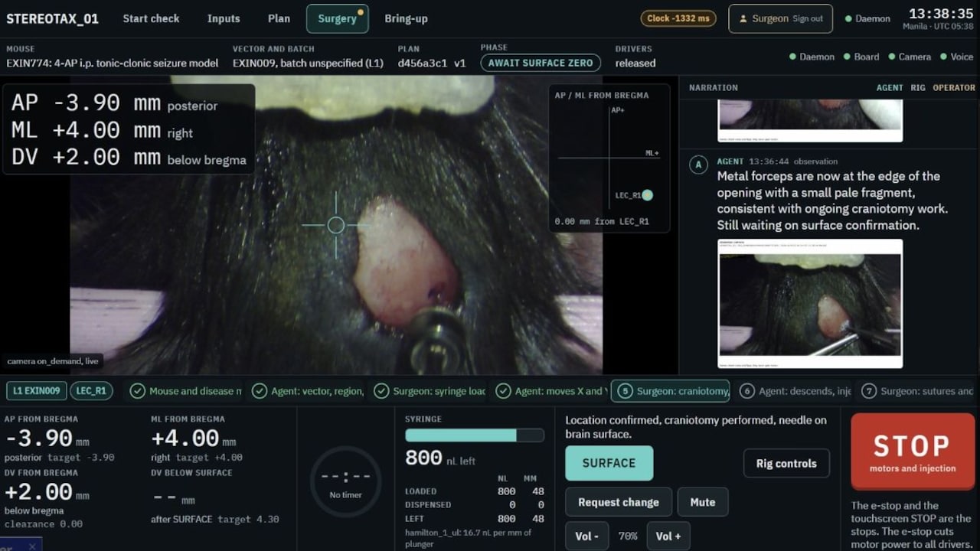Viewport: 980px width, 551px height.
Task: Filter narration by AGENT
Action: pos(890,88)
